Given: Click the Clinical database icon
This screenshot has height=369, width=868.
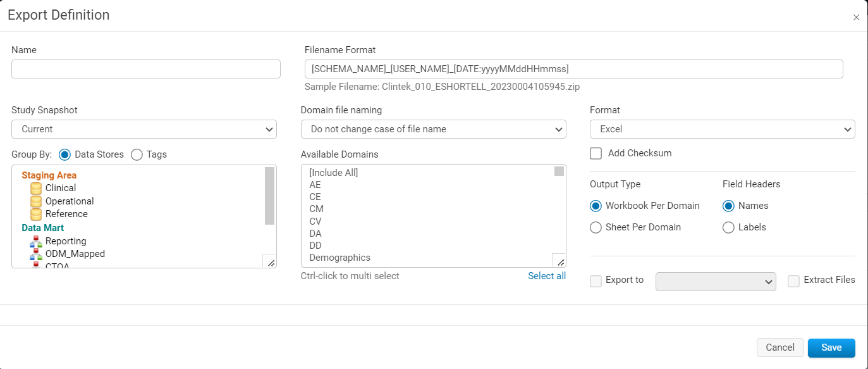Looking at the screenshot, I should click(36, 188).
